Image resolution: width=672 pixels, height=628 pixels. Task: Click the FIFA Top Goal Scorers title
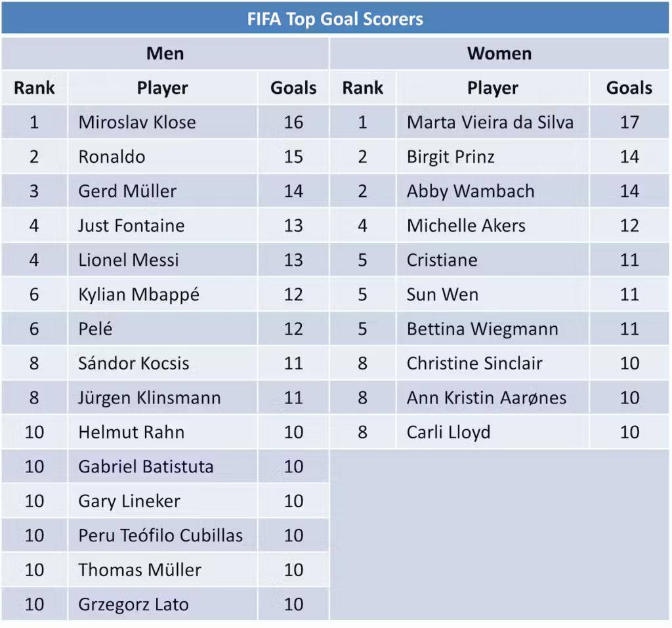(x=335, y=18)
